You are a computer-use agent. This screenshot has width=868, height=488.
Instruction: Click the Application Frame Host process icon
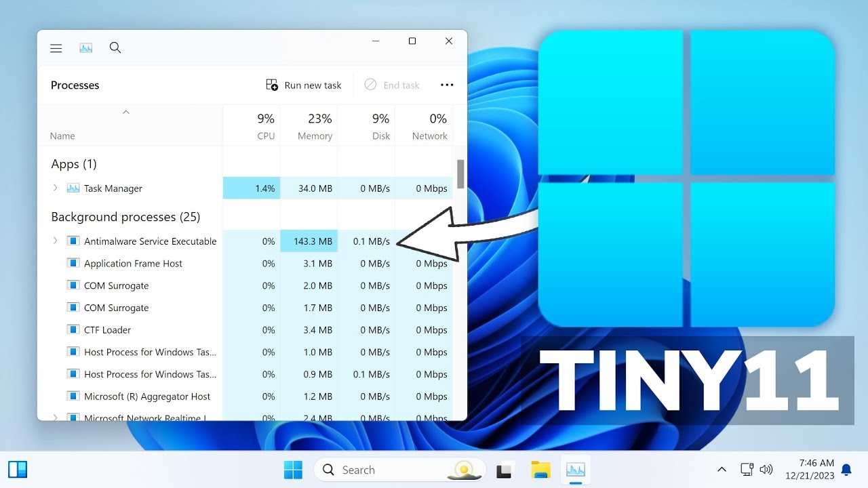click(x=73, y=263)
